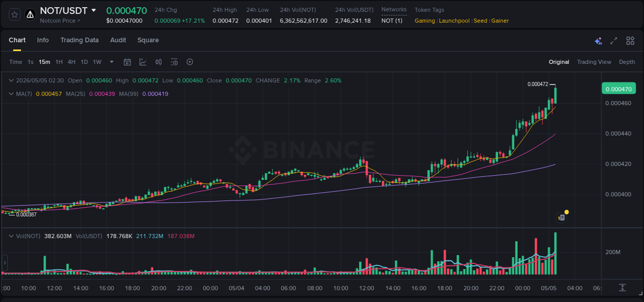Open the Trading Data tab
This screenshot has height=302, width=644.
tap(79, 40)
